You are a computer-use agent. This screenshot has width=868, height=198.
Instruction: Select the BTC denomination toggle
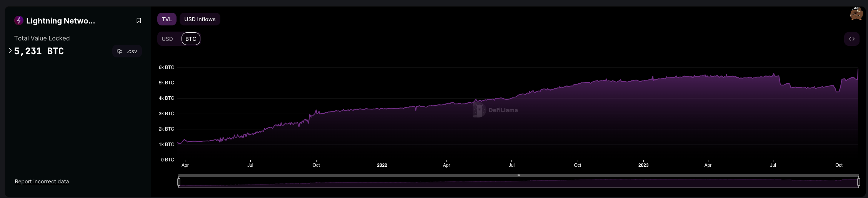[191, 39]
